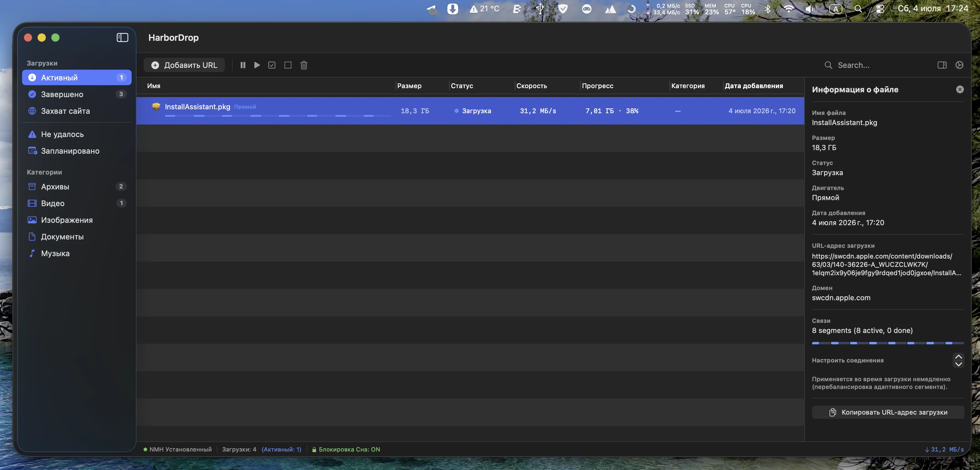Screen dimensions: 980x470
Task: Select the Активный downloads list
Action: click(77, 77)
